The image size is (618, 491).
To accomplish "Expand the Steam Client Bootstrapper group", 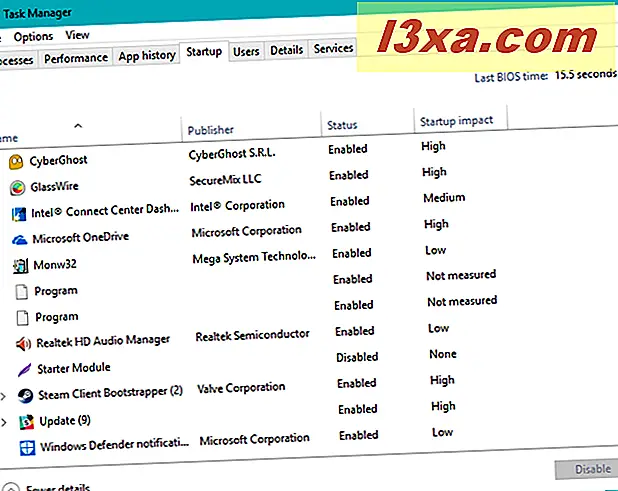I will (3, 396).
